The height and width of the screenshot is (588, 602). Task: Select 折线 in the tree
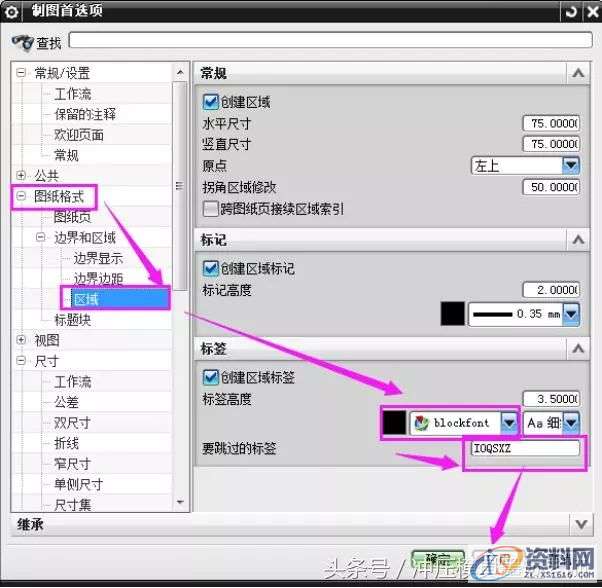point(66,443)
